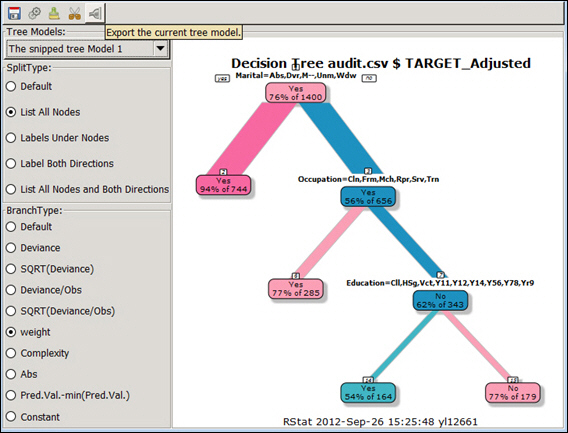Click 'The snipped tree Model 1' combo box
This screenshot has width=568, height=433.
click(87, 49)
